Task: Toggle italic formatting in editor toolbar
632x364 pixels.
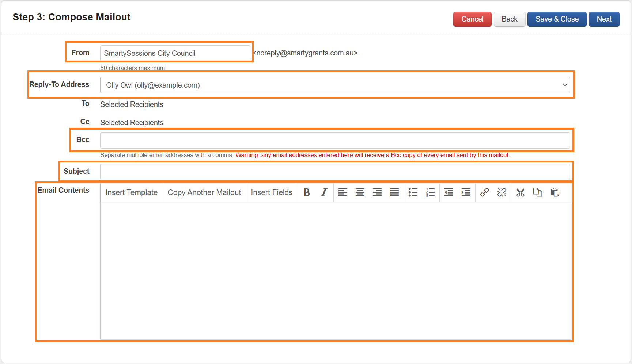Action: 324,192
